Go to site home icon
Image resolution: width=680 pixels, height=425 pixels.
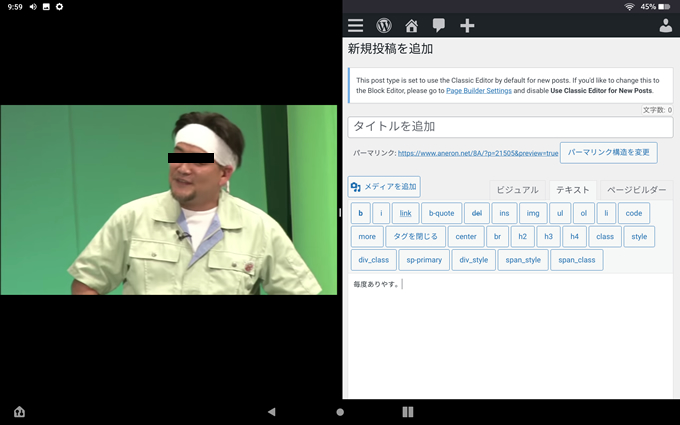[x=412, y=26]
